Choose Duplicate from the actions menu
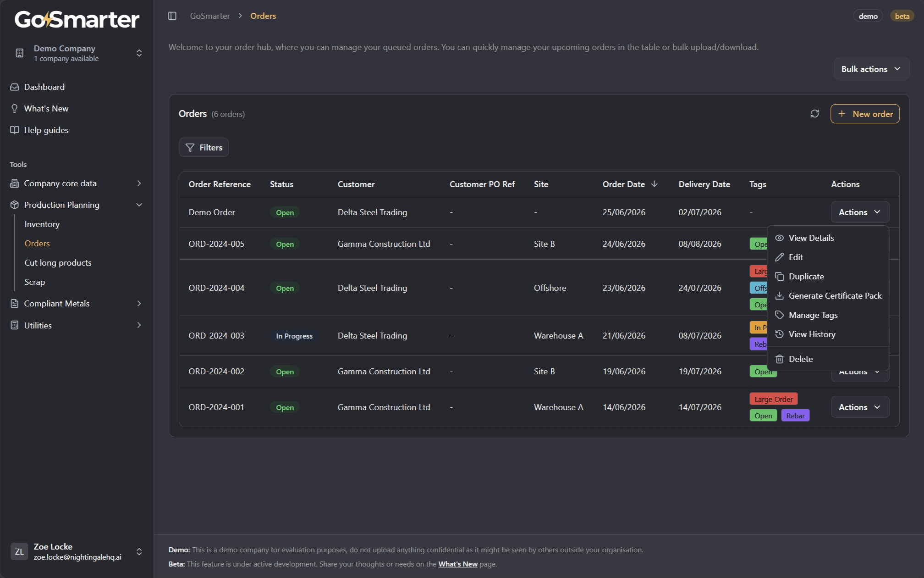Viewport: 924px width, 578px height. (828, 277)
